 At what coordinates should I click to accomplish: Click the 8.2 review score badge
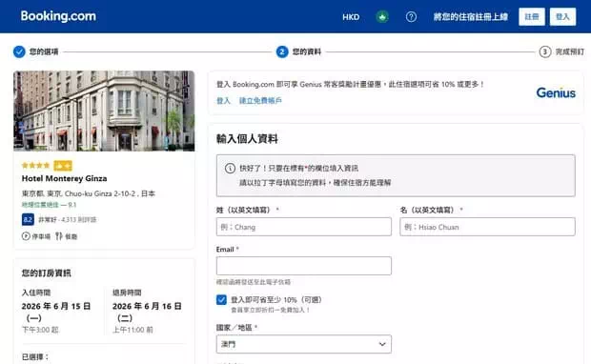click(28, 219)
